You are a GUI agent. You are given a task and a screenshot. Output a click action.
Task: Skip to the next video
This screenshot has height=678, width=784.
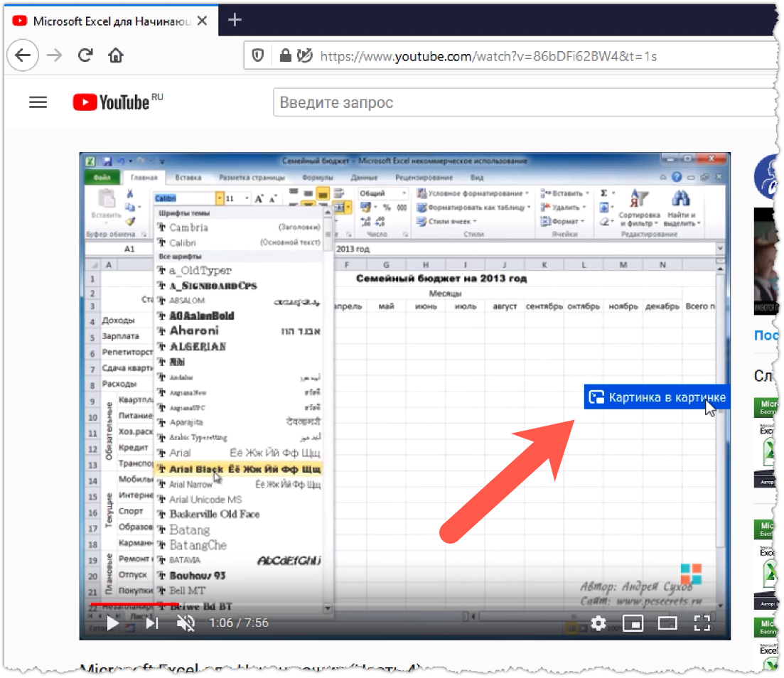click(x=152, y=623)
